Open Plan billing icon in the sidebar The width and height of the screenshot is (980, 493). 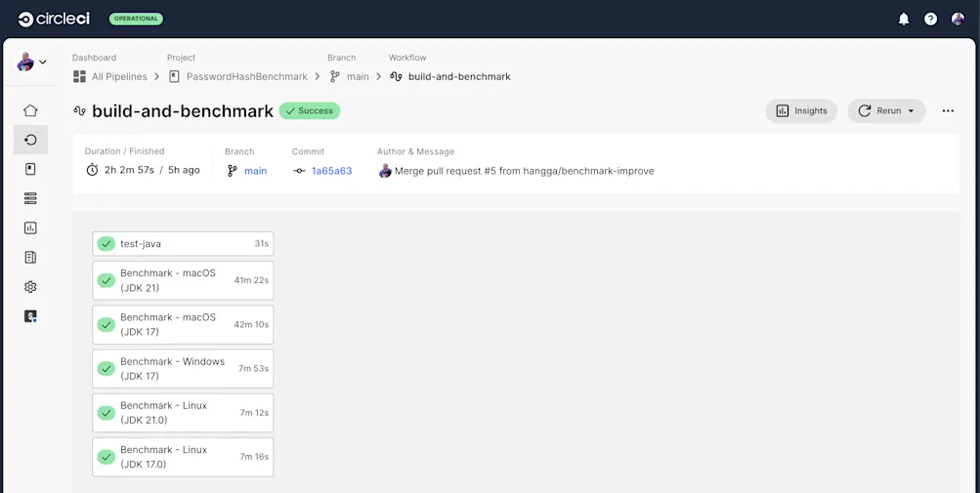click(30, 316)
